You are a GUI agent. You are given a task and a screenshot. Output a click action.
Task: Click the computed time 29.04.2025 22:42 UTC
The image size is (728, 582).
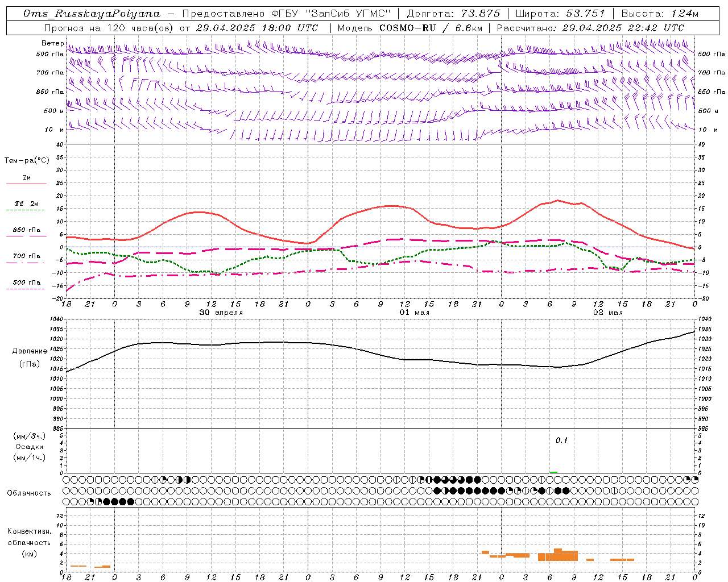(x=623, y=28)
